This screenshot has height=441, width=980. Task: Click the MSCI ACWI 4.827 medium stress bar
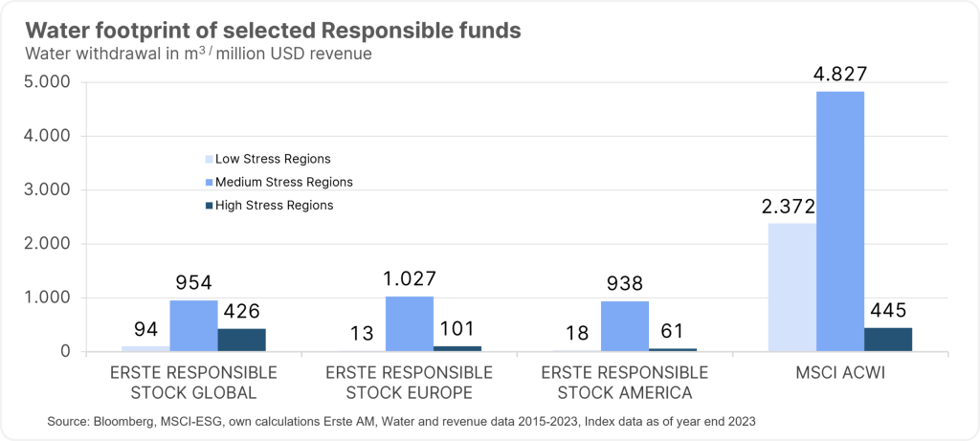840,221
